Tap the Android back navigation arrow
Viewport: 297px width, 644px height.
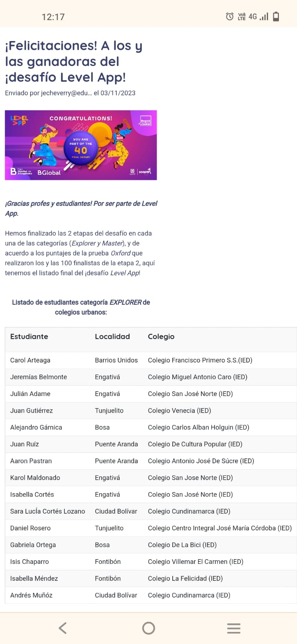62,628
